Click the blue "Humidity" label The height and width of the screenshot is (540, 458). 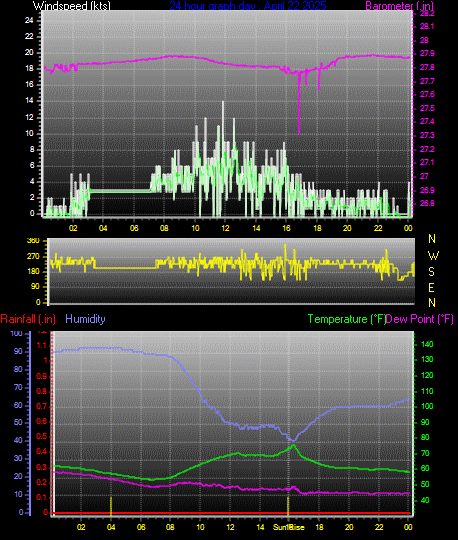85,319
